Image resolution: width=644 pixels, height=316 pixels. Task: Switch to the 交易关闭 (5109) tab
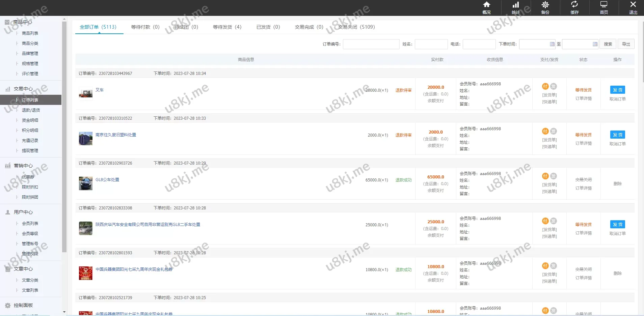pyautogui.click(x=356, y=27)
